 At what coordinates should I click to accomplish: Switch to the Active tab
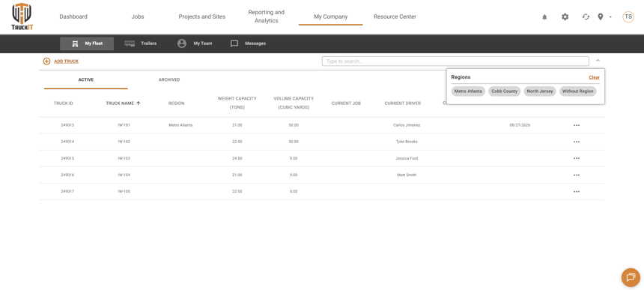pyautogui.click(x=86, y=79)
